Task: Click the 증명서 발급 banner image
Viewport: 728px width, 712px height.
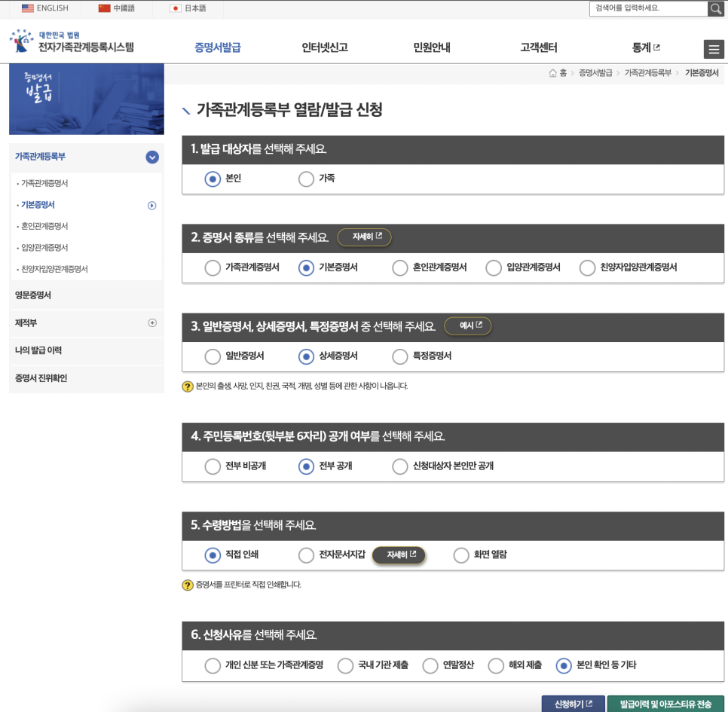Action: (87, 99)
